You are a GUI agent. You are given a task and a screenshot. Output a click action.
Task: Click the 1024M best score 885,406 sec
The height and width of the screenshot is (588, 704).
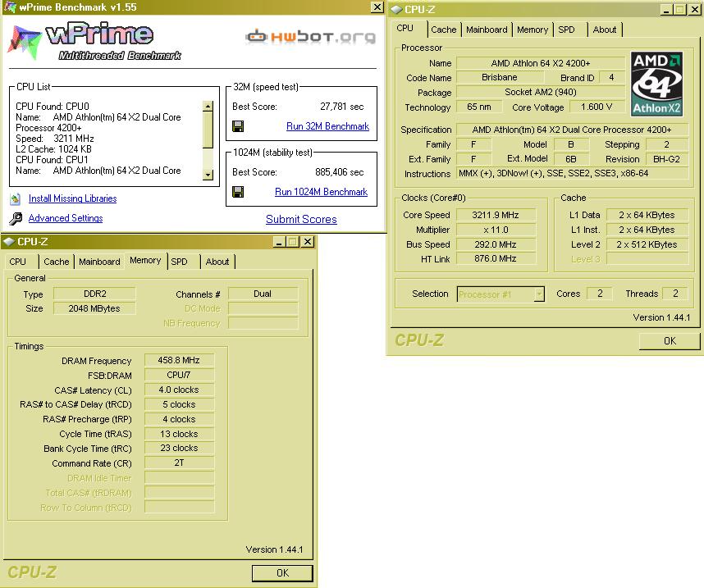(x=340, y=172)
